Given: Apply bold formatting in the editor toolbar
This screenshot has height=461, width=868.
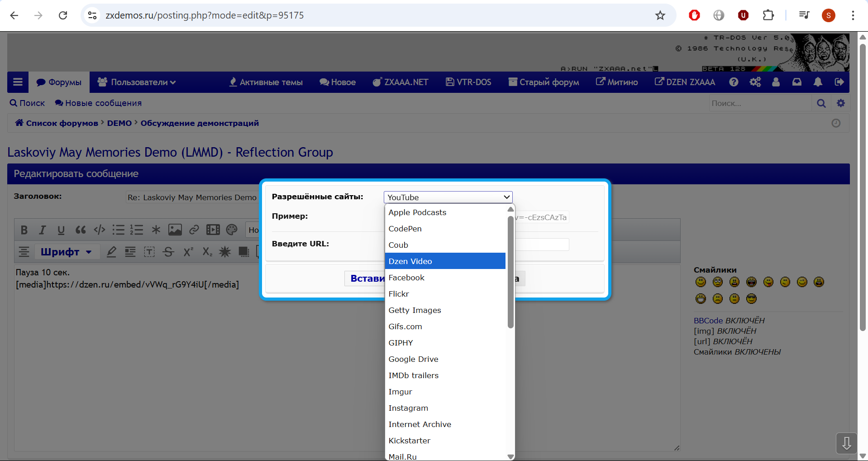Looking at the screenshot, I should (24, 230).
